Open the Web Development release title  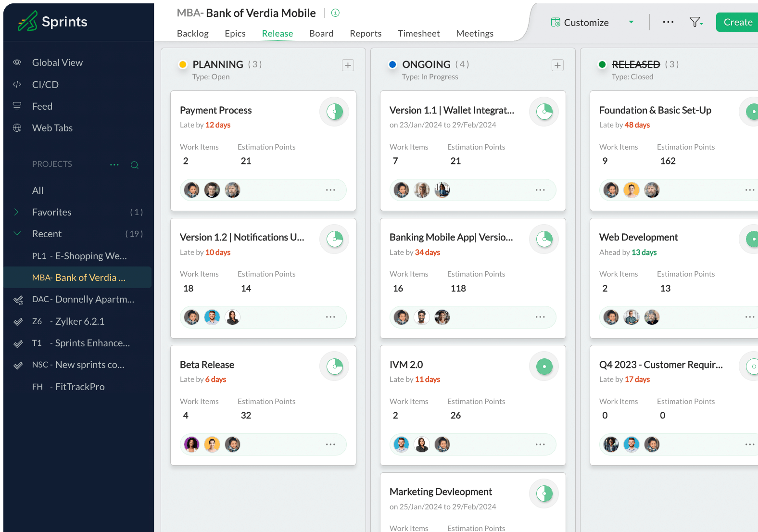click(638, 237)
